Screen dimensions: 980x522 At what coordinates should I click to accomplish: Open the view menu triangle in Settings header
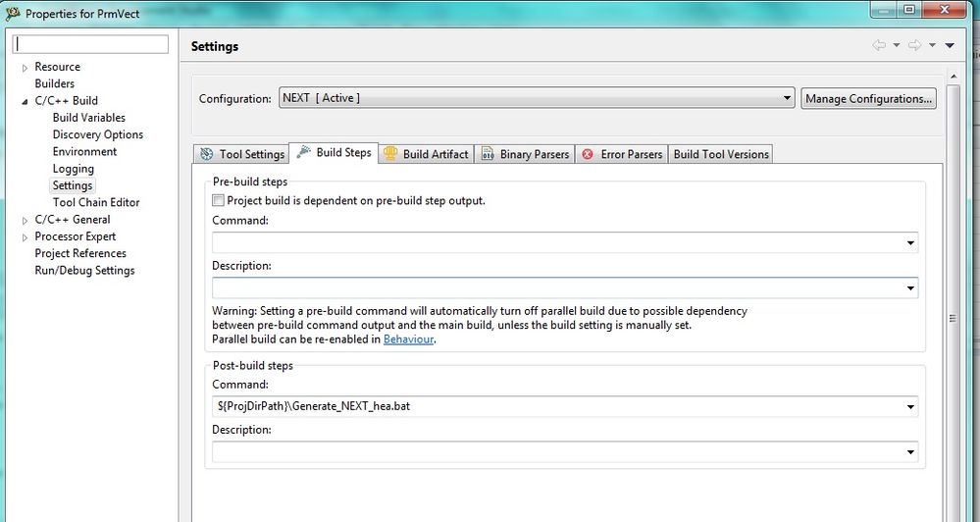(950, 46)
